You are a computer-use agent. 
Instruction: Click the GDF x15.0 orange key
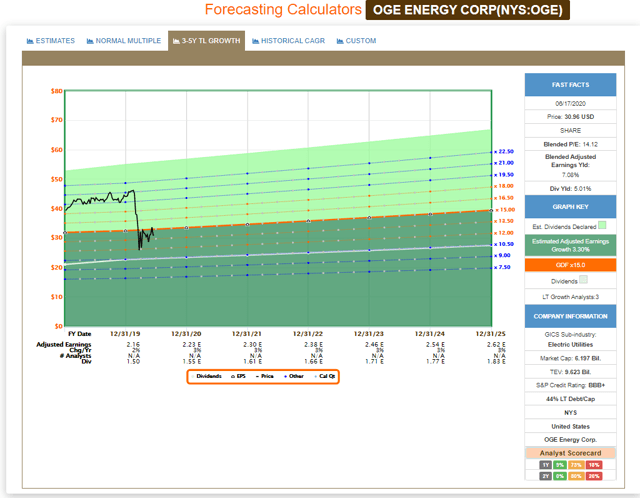tap(570, 265)
